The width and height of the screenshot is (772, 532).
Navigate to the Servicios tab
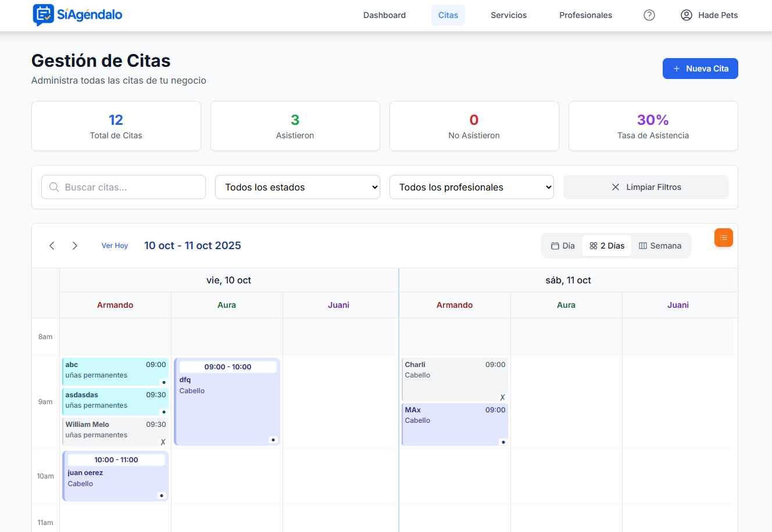509,15
